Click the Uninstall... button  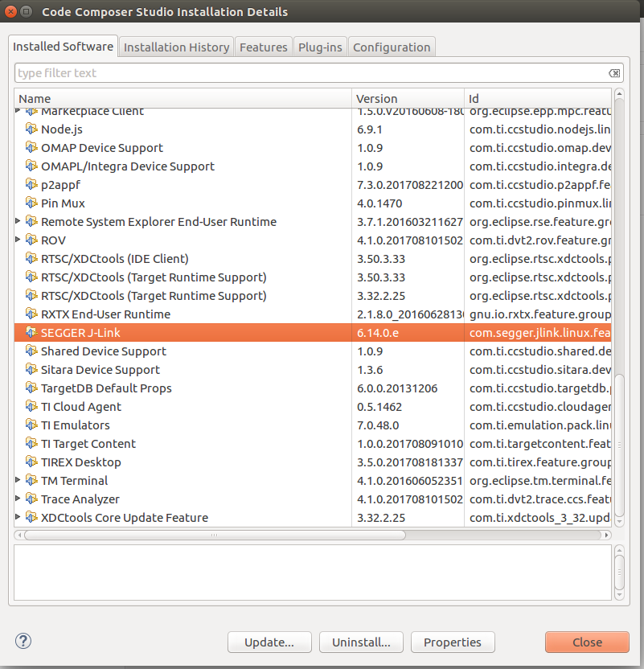[361, 642]
